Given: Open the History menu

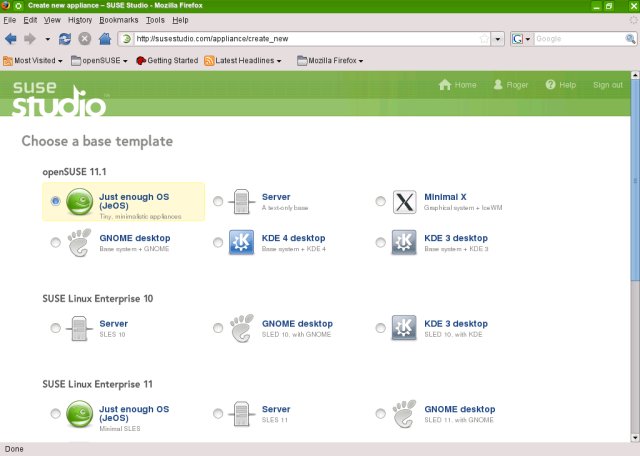Looking at the screenshot, I should 80,20.
